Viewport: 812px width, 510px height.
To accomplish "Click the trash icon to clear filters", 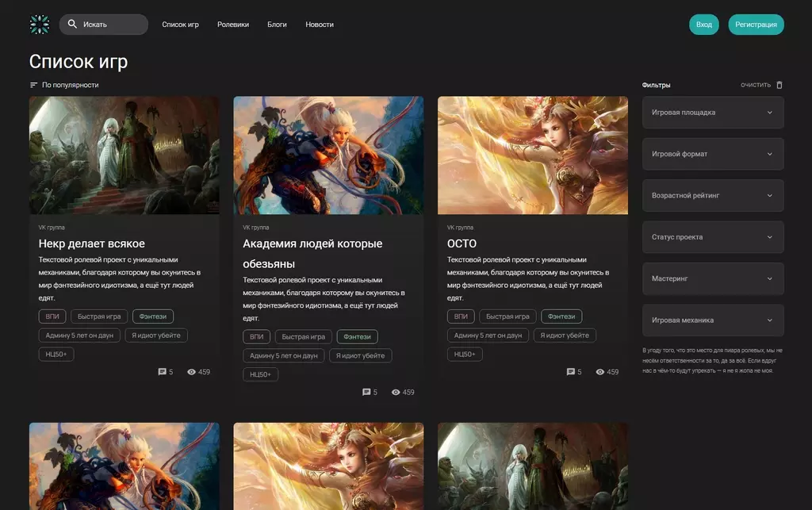I will click(x=779, y=85).
